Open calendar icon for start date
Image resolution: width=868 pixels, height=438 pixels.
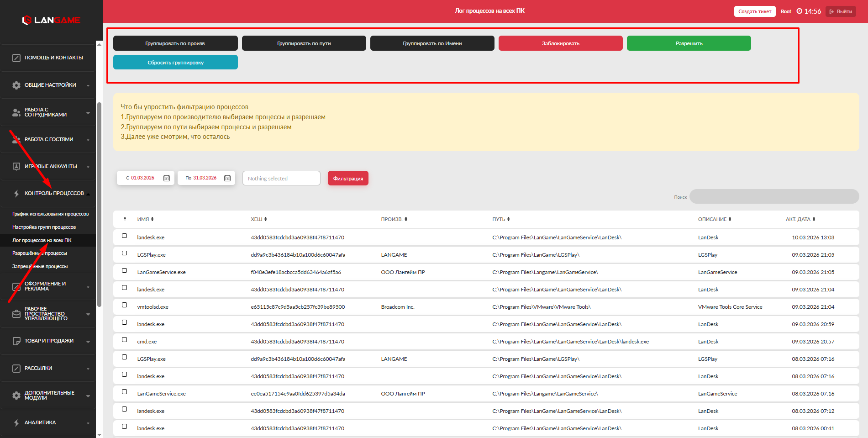(167, 178)
